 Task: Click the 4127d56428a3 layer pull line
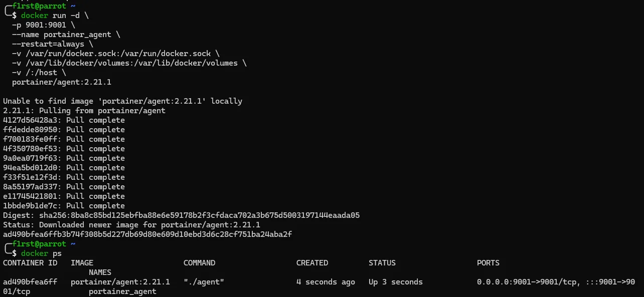tap(64, 120)
